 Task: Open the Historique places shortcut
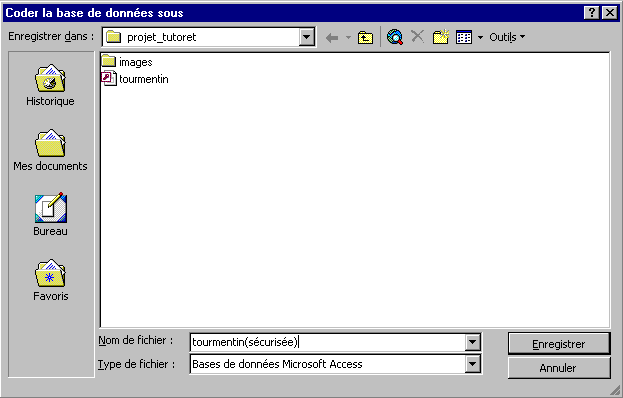click(50, 85)
